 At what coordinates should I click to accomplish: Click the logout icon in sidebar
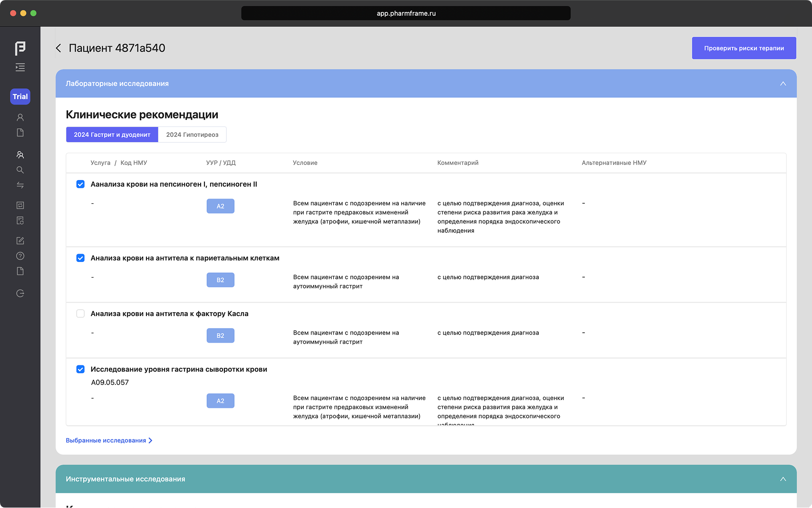(20, 294)
